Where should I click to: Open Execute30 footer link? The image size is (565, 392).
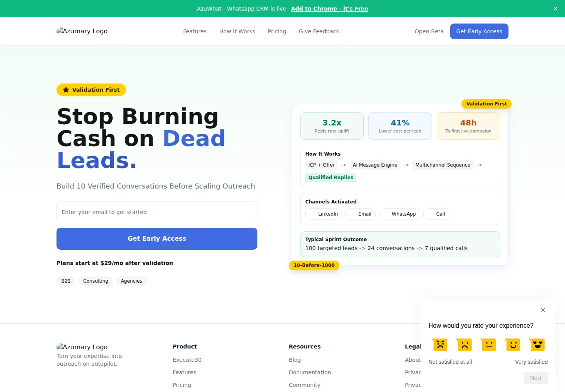(x=187, y=360)
